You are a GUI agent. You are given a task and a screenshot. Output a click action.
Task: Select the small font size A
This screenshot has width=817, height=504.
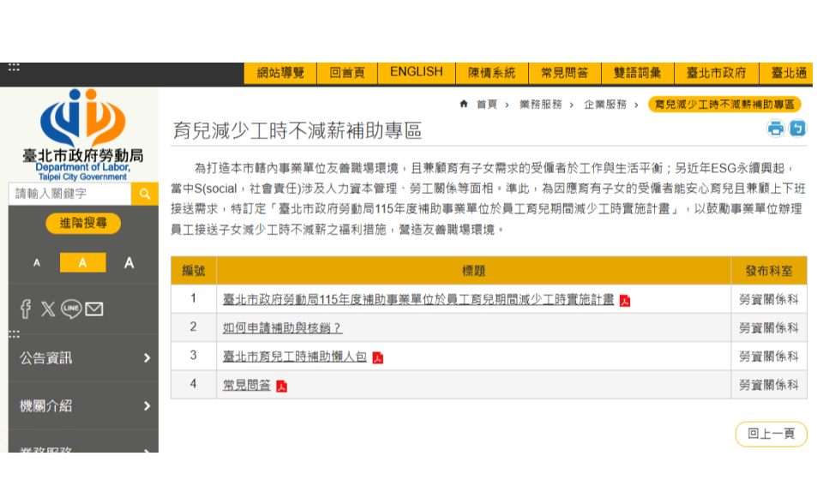click(x=37, y=263)
